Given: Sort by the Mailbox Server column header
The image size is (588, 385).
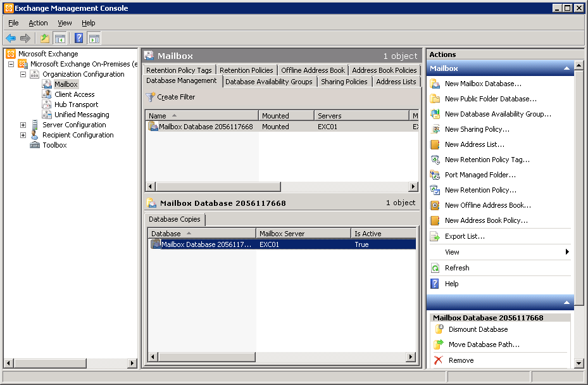Looking at the screenshot, I should click(303, 234).
